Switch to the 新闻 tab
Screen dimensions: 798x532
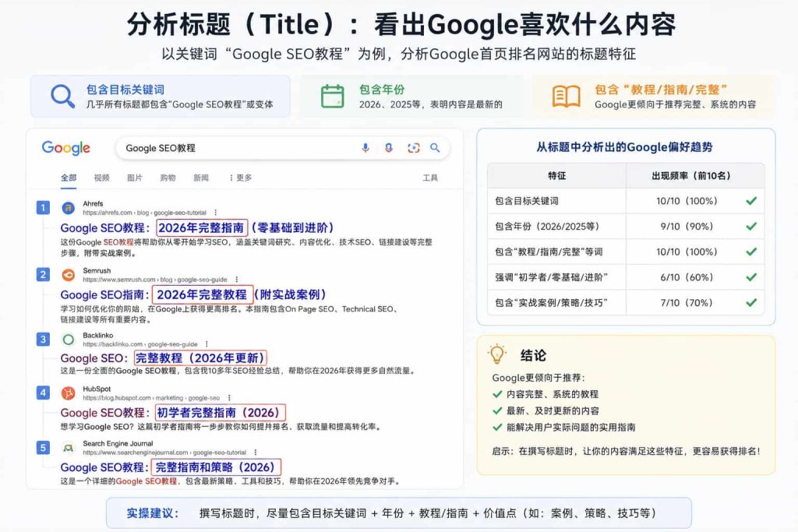[x=201, y=178]
